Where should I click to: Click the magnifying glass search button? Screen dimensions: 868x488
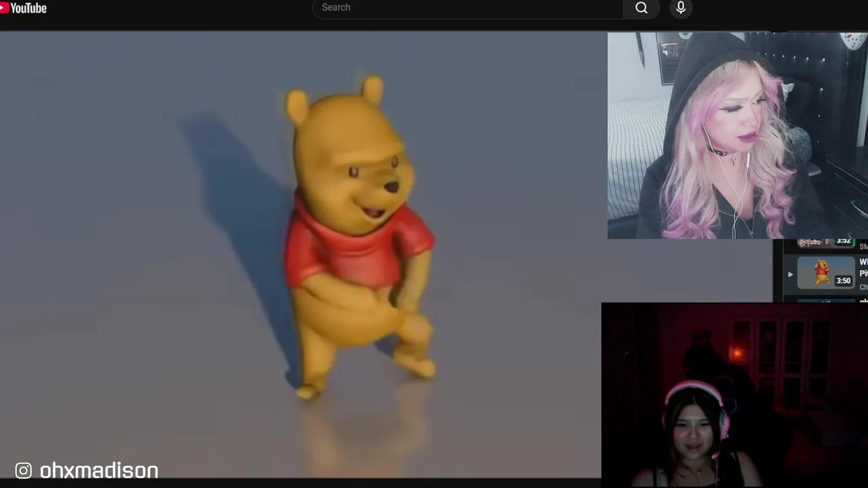642,8
